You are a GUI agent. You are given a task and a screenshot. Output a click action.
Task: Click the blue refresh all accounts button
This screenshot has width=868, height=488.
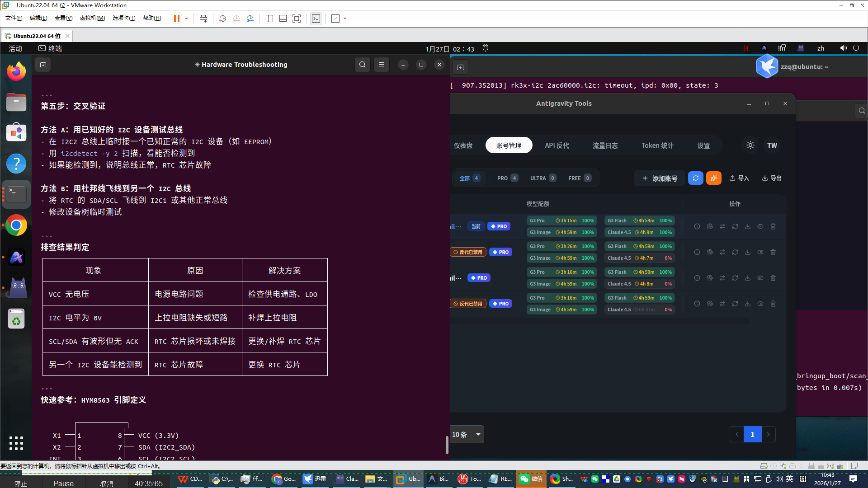pos(695,178)
